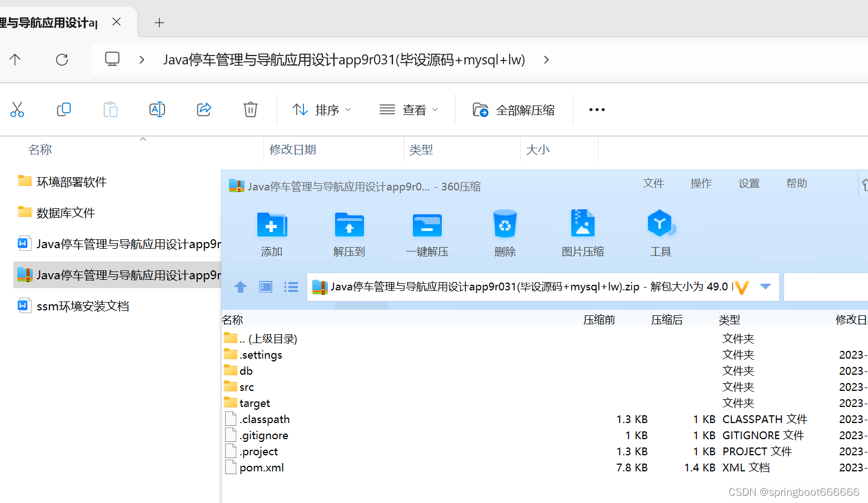The height and width of the screenshot is (503, 868).
Task: Click the Delete trash icon in Explorer
Action: coord(251,109)
